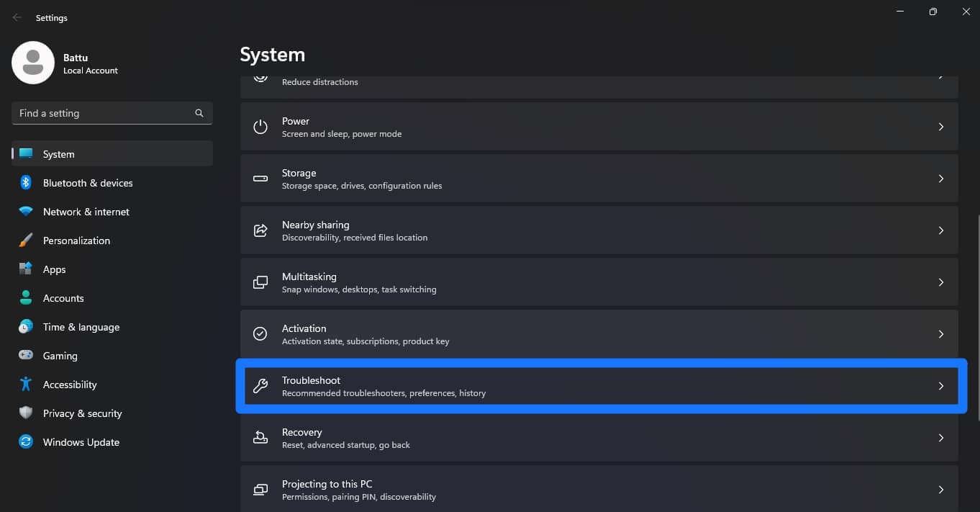Expand the Multitasking row chevron
The image size is (980, 512).
[941, 282]
